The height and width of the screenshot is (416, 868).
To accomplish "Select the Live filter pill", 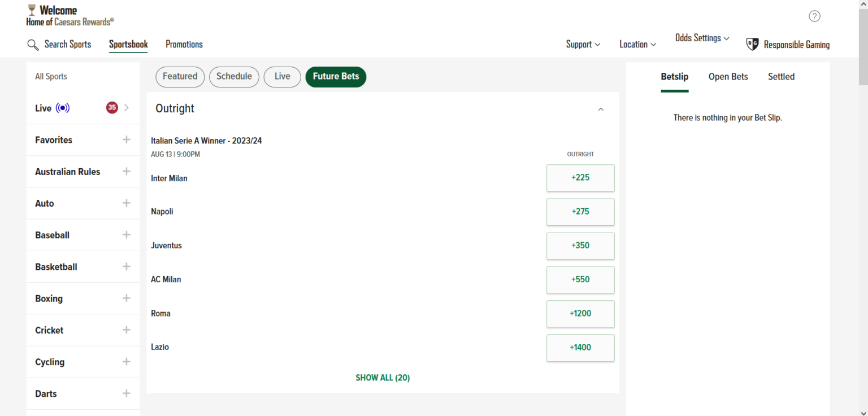I will pyautogui.click(x=283, y=77).
